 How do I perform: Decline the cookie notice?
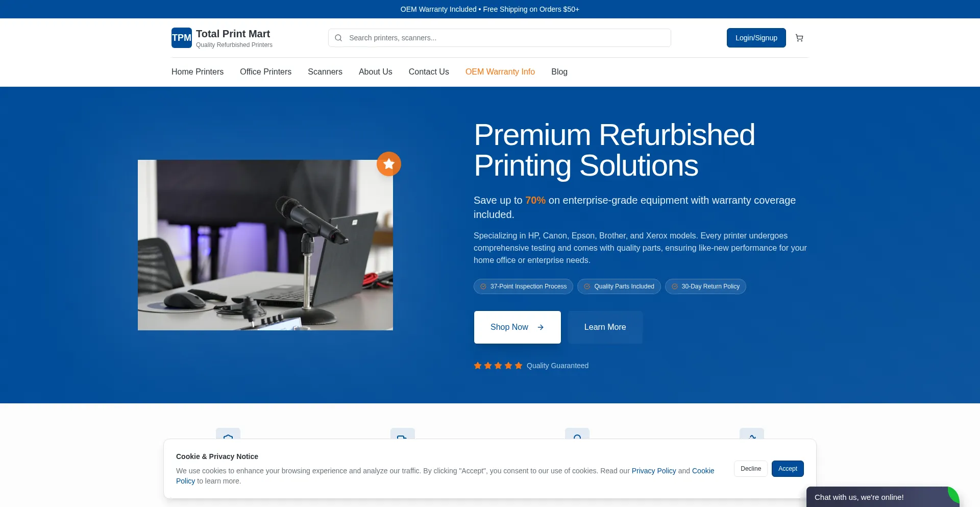point(751,469)
